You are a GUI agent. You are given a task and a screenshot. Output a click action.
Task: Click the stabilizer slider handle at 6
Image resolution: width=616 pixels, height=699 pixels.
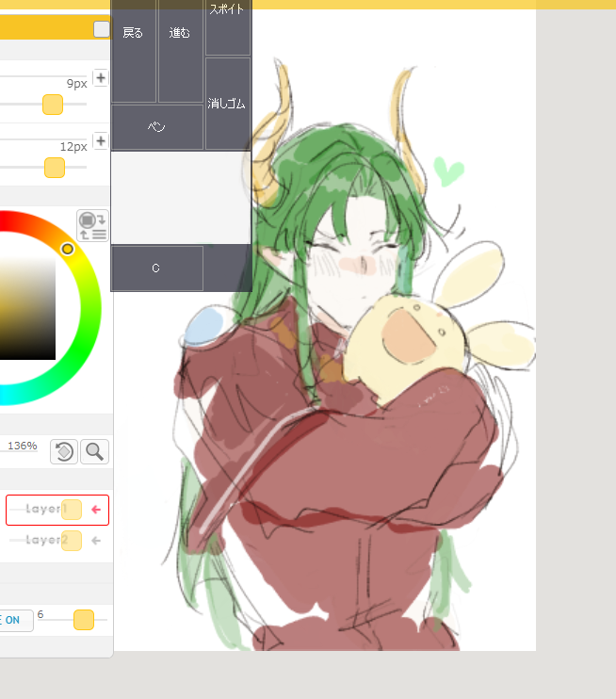coord(84,620)
